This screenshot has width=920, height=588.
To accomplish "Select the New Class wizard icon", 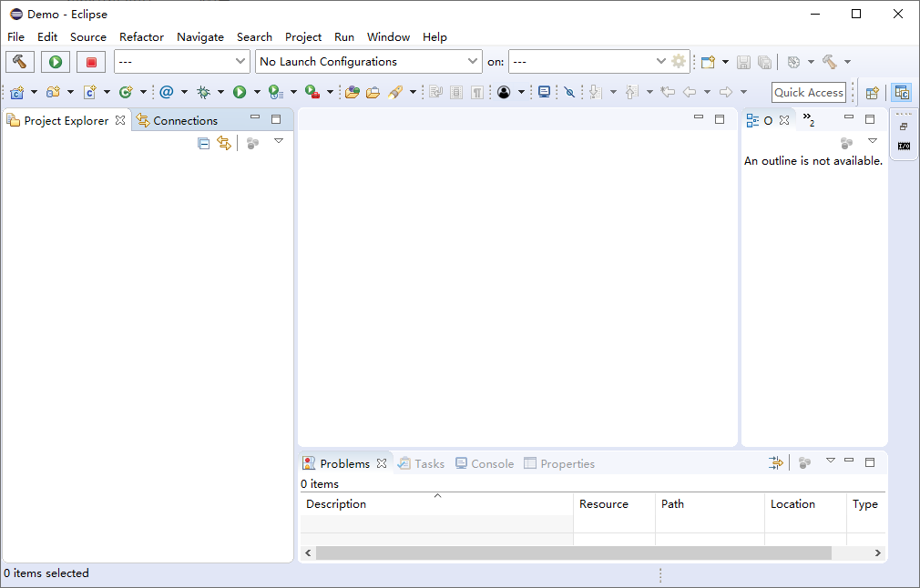I will point(91,92).
